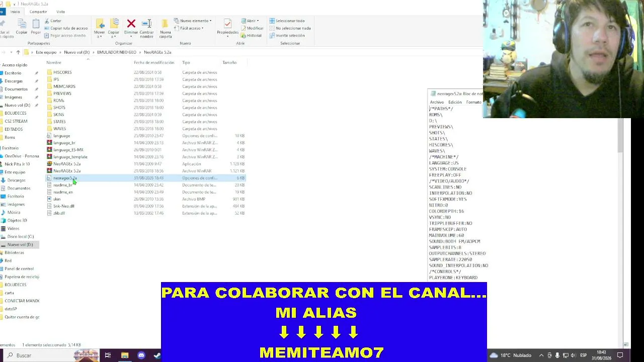Select the Snk-Neo.dll file icon
The width and height of the screenshot is (644, 362).
tap(49, 206)
